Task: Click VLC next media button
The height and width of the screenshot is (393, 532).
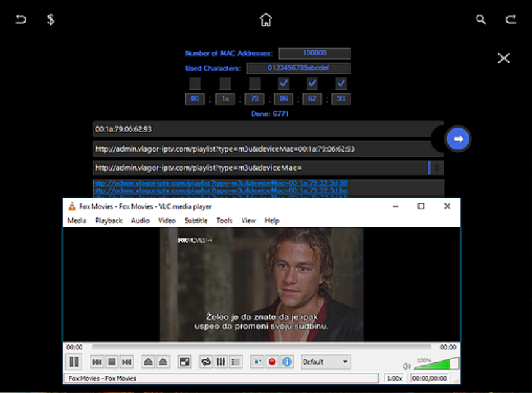Action: point(126,362)
